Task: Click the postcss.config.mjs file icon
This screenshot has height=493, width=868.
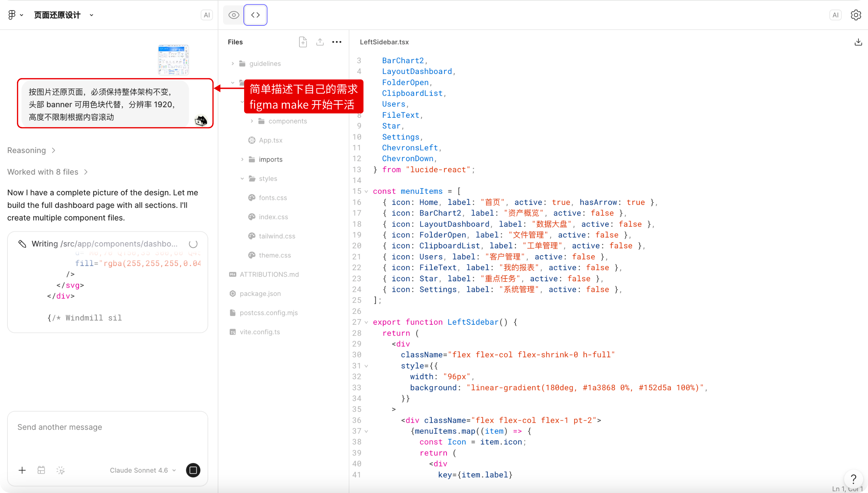Action: click(233, 313)
